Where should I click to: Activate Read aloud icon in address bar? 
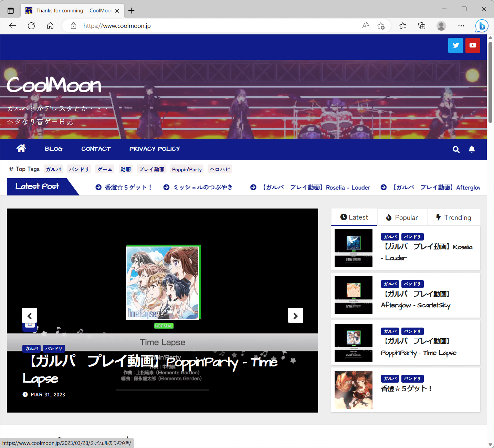pos(365,26)
